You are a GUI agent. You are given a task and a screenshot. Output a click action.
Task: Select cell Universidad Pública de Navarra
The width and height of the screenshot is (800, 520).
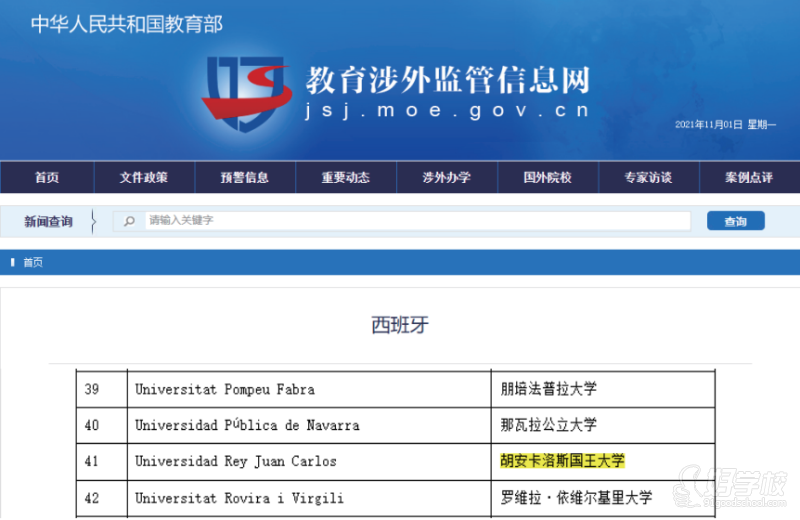coord(309,426)
